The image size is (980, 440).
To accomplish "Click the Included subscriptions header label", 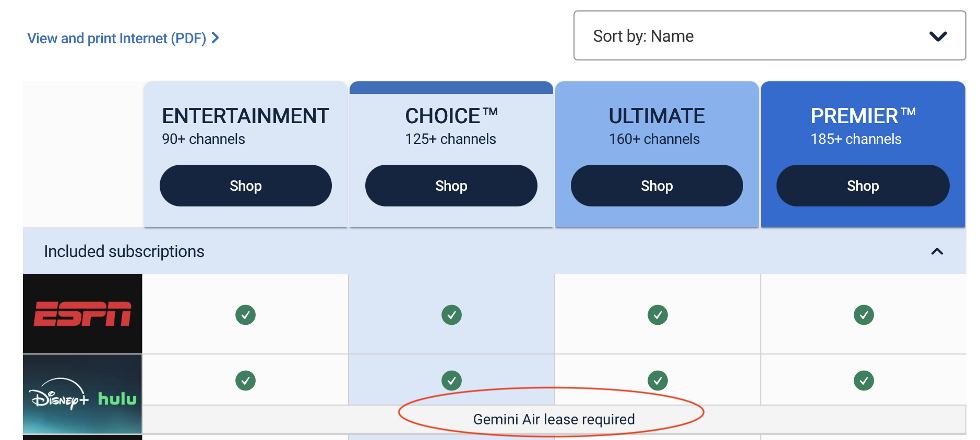I will (124, 251).
